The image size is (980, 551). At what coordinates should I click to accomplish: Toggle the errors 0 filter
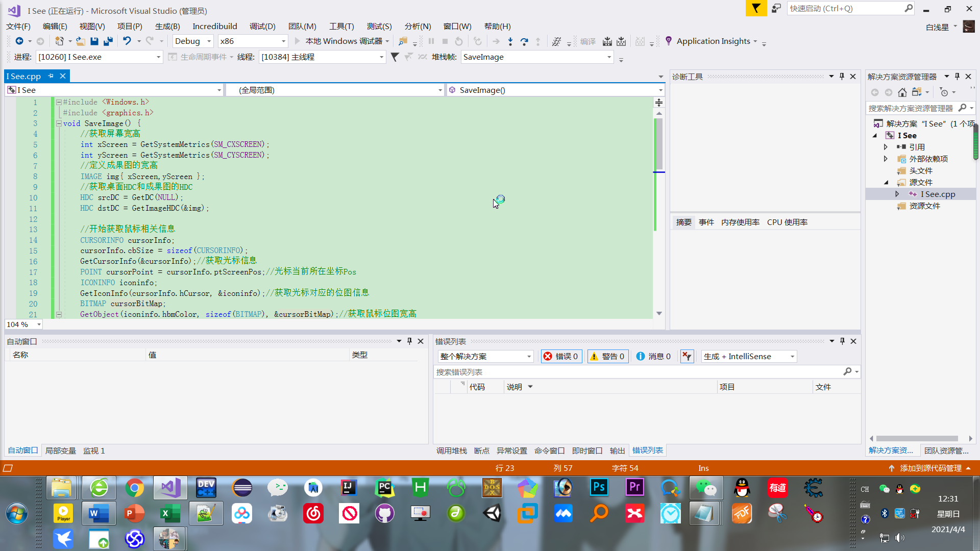pos(560,357)
